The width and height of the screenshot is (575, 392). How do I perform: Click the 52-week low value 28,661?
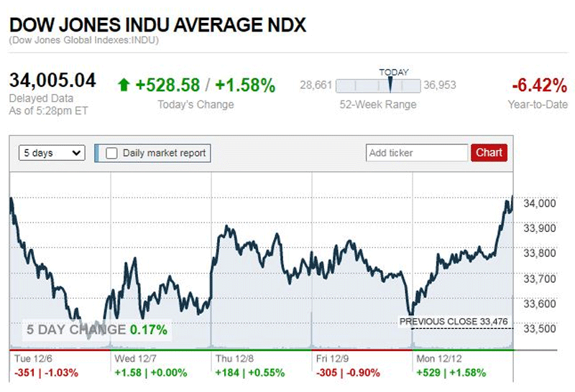[x=316, y=85]
